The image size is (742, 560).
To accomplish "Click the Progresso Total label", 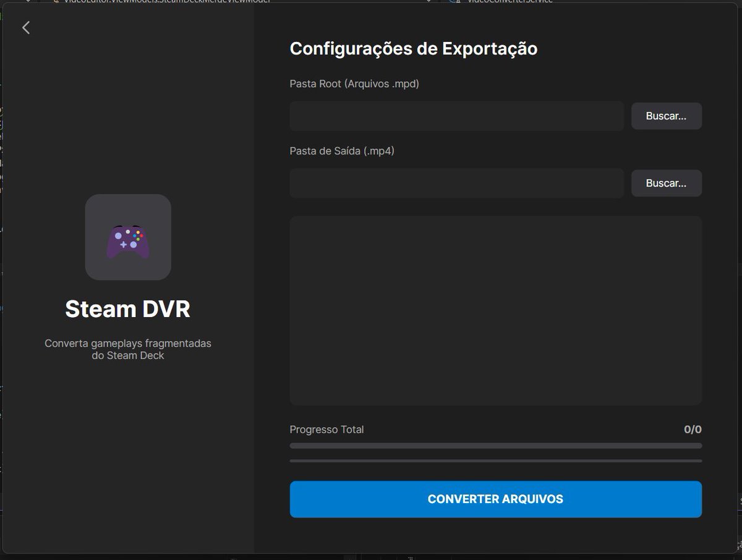I will tap(326, 430).
